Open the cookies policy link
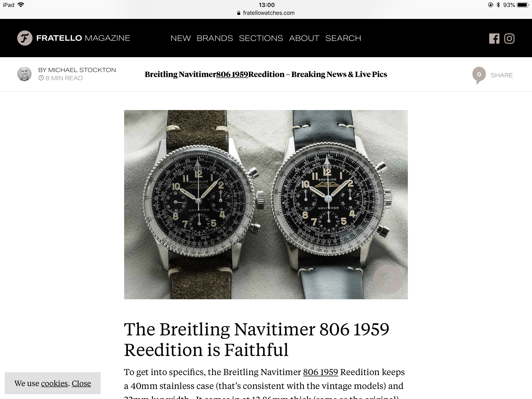Image resolution: width=532 pixels, height=399 pixels. pyautogui.click(x=54, y=383)
